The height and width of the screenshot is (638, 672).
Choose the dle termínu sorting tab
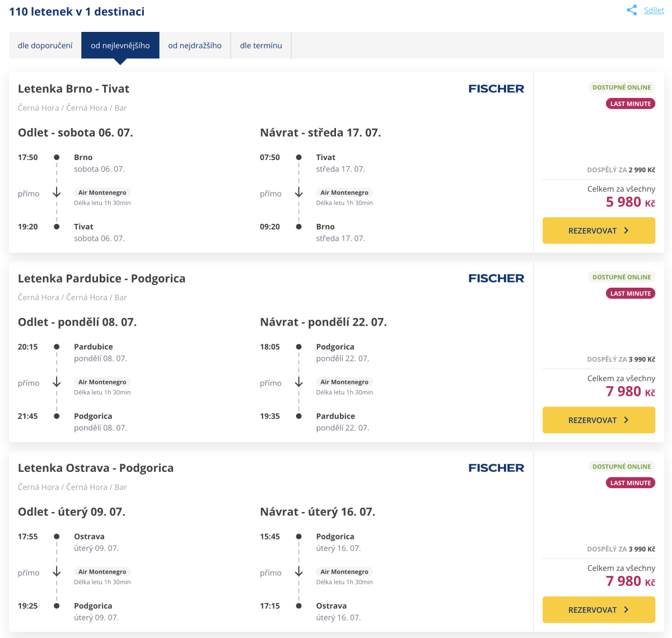pyautogui.click(x=261, y=45)
